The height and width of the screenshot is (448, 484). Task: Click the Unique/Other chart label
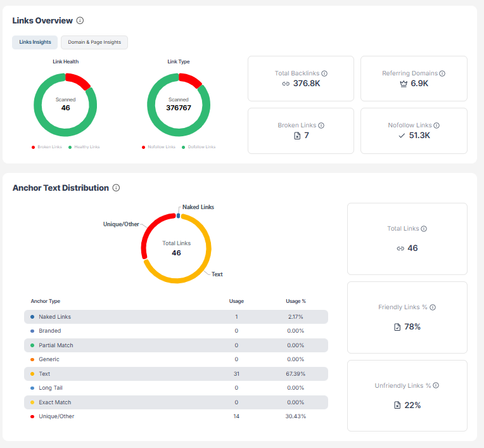[121, 224]
